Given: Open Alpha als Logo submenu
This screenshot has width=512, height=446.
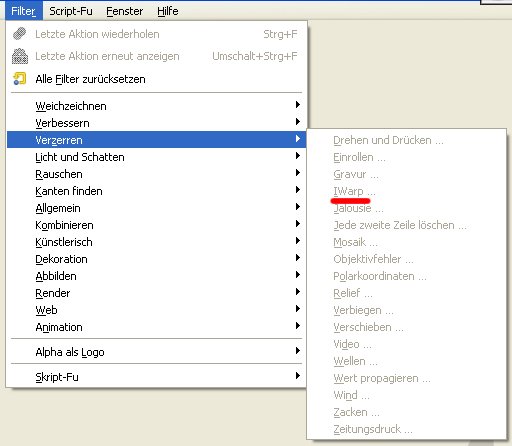Looking at the screenshot, I should (x=156, y=352).
